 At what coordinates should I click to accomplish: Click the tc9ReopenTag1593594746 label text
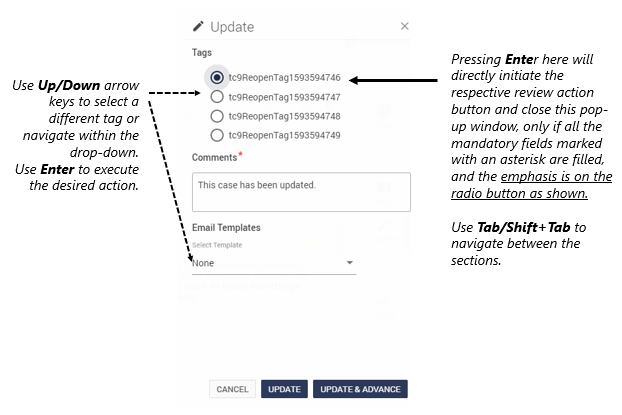coord(284,77)
